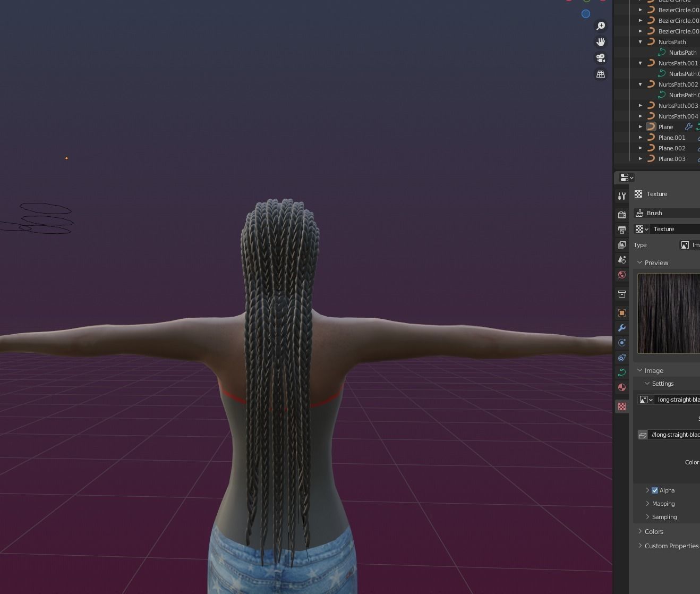Select the Physics properties tab
Image resolution: width=700 pixels, height=594 pixels.
tap(621, 358)
